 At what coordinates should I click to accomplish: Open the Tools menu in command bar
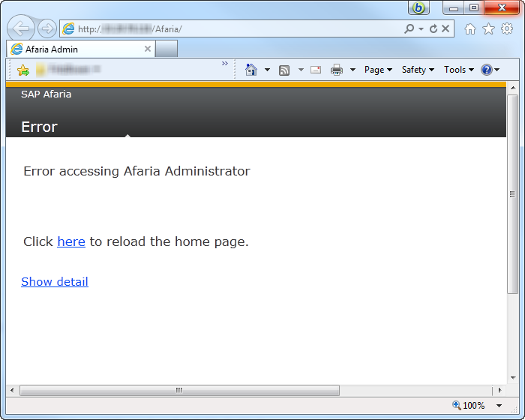coord(459,70)
